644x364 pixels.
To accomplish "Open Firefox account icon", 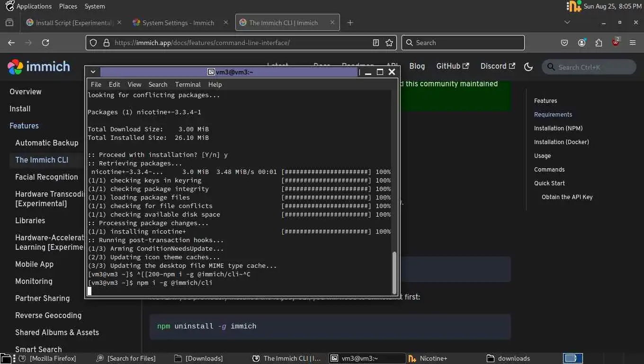I will (x=581, y=43).
